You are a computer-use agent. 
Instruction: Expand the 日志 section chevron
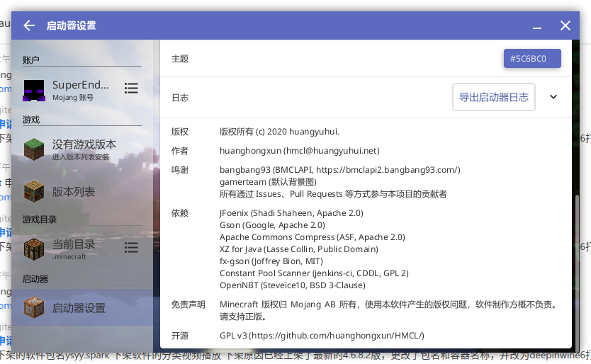(553, 97)
